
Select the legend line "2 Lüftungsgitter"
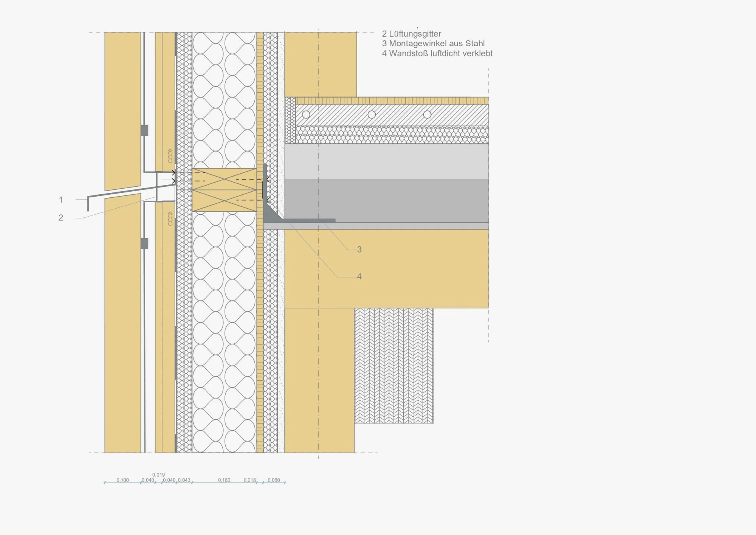[412, 34]
